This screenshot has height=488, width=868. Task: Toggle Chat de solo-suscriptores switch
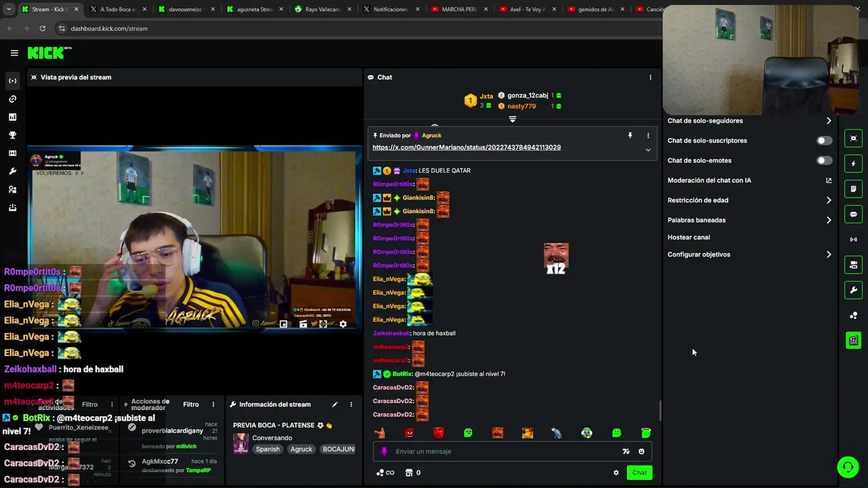tap(824, 141)
